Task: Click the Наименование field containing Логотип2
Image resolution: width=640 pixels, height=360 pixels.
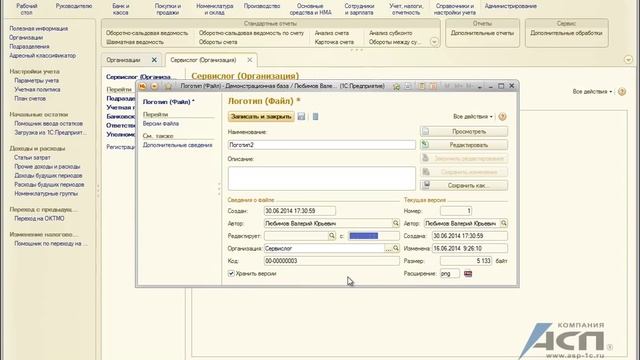Action: click(x=322, y=145)
